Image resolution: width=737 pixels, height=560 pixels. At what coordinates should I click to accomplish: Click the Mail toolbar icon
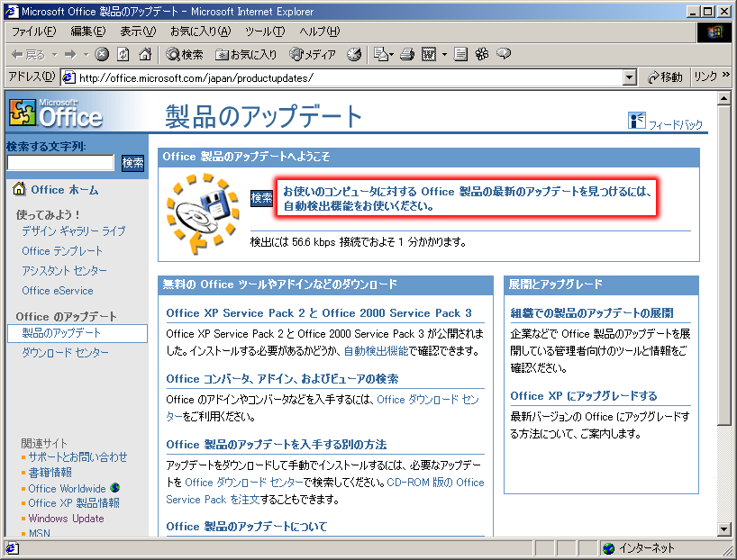click(383, 55)
